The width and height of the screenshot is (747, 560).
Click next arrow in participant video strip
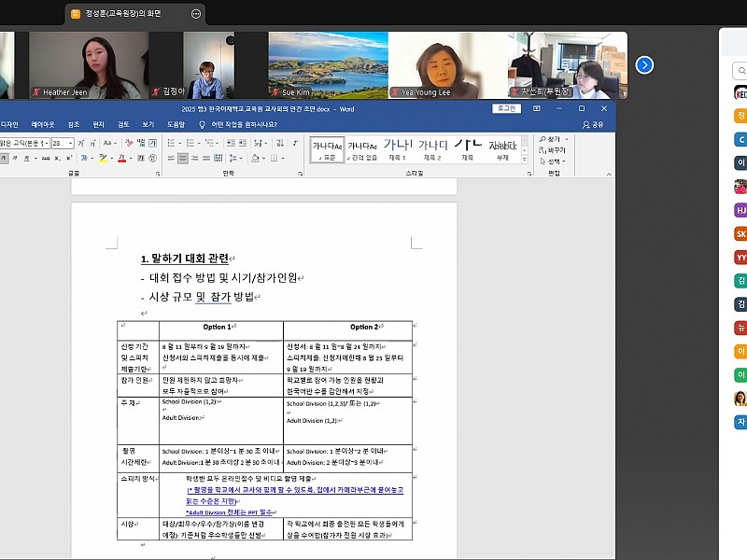tap(644, 64)
